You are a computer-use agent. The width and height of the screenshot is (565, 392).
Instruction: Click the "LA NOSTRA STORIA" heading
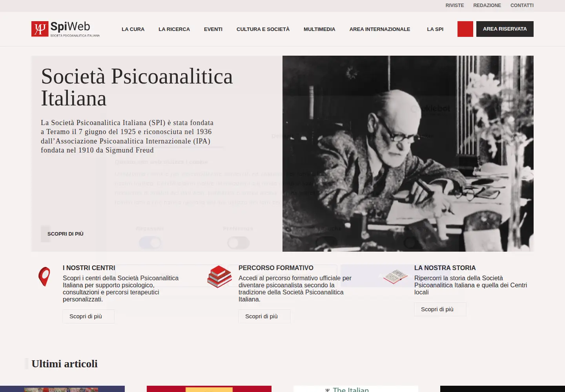point(445,268)
